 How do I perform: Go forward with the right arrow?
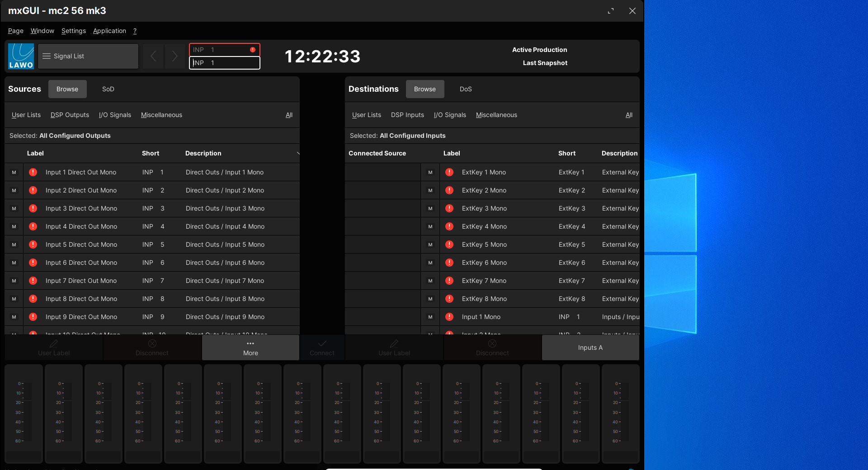pyautogui.click(x=175, y=56)
